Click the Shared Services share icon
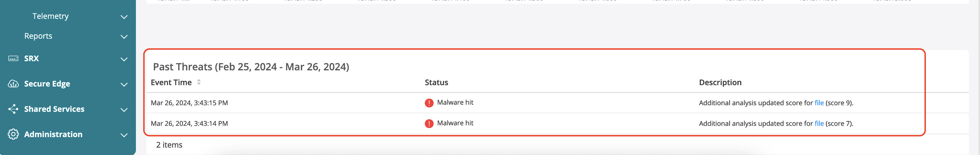This screenshot has height=155, width=980. tap(13, 109)
